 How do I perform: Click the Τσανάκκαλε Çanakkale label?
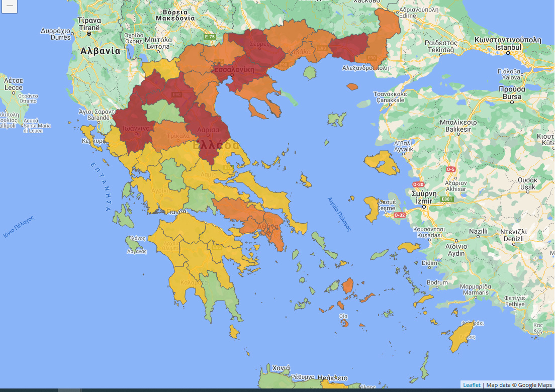(390, 97)
